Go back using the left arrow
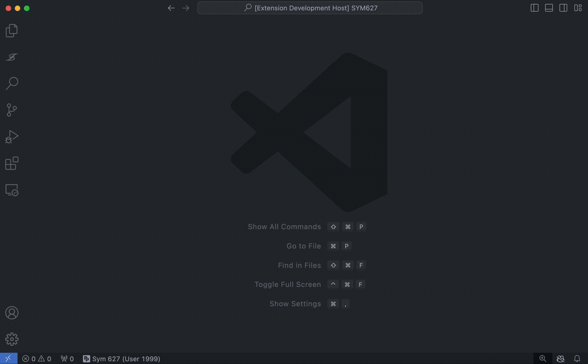The image size is (588, 364). coord(171,8)
